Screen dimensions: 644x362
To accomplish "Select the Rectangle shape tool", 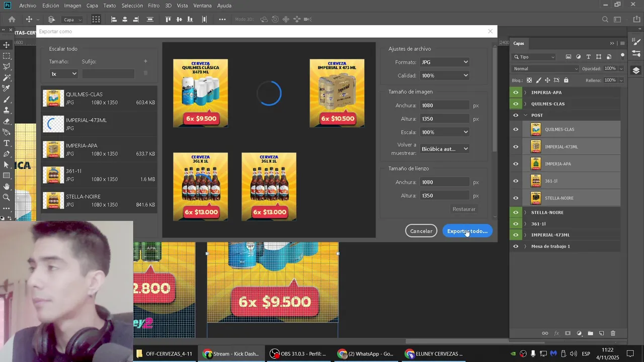I will [7, 176].
